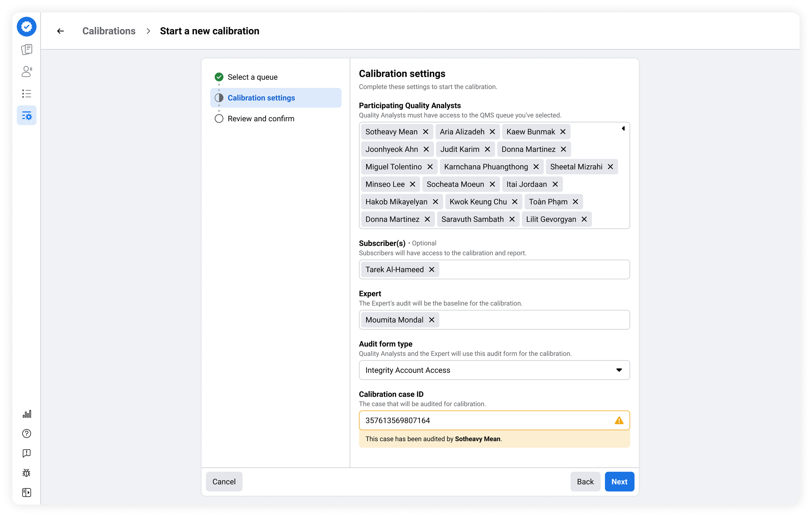Screen dimensions: 812x517
Task: Remove Tarek Al-Hameed from subscribers
Action: coord(432,269)
